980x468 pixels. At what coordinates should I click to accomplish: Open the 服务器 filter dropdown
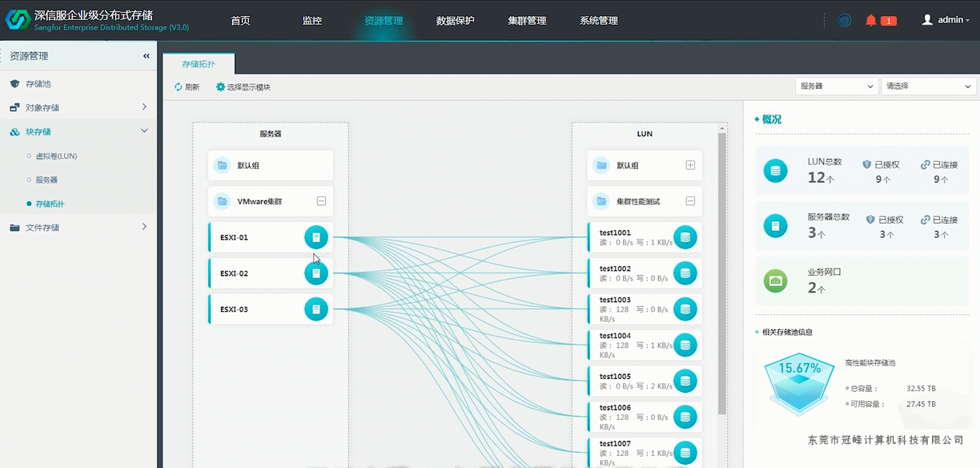point(837,86)
